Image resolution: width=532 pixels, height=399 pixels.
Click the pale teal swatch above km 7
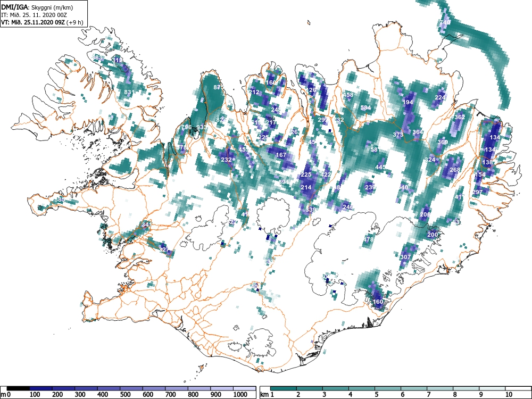tap(440, 388)
